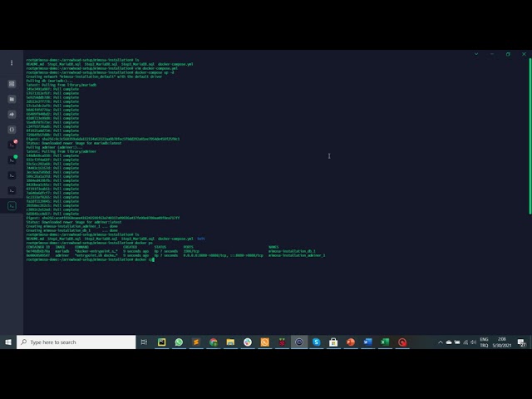The height and width of the screenshot is (399, 532).
Task: Select the active highlighted terminal session tab
Action: pos(12,206)
